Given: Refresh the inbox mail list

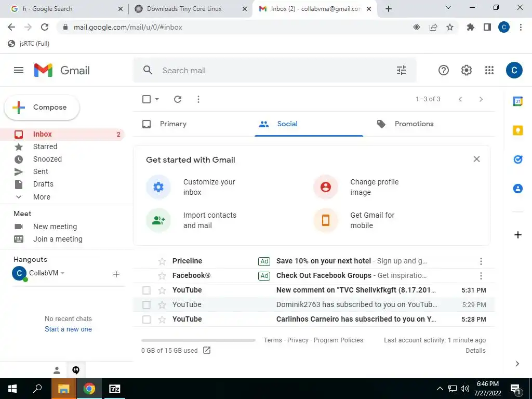Looking at the screenshot, I should pos(178,99).
